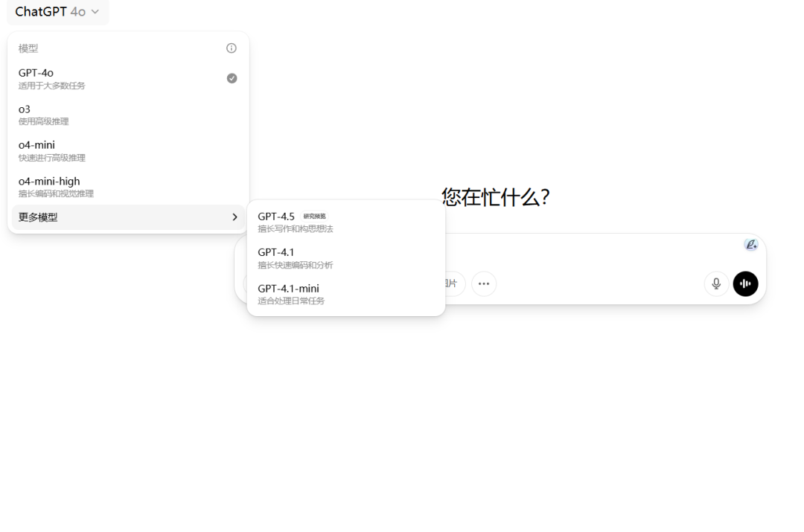Start voice mode with the black waveform button
Image resolution: width=804 pixels, height=532 pixels.
pyautogui.click(x=745, y=283)
